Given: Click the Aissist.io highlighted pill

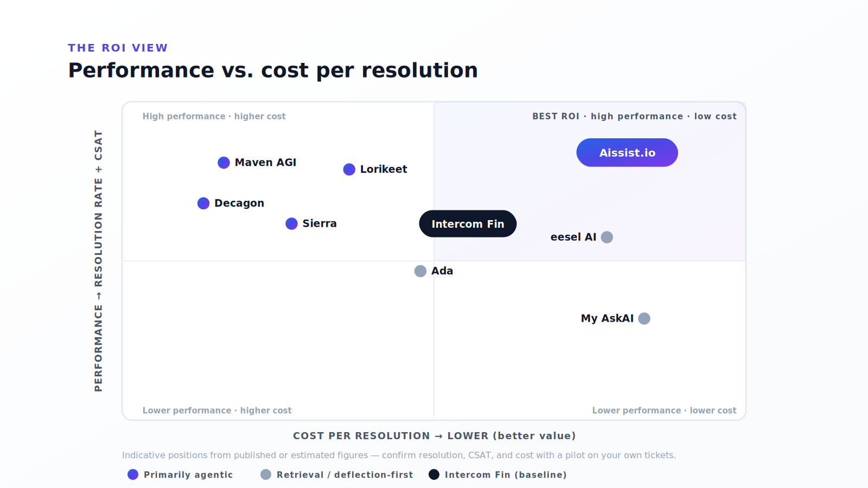Looking at the screenshot, I should (x=627, y=152).
